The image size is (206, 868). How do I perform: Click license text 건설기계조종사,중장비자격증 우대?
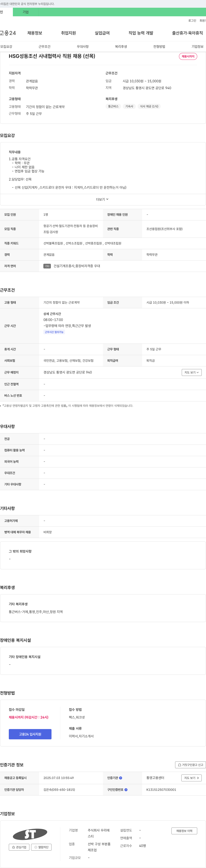[77, 266]
